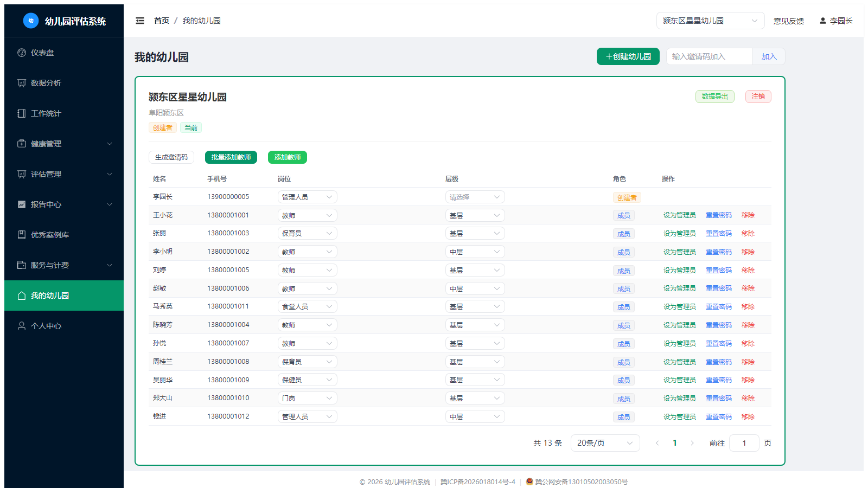Open the 个人中心 menu item
The height and width of the screenshot is (488, 868).
64,326
